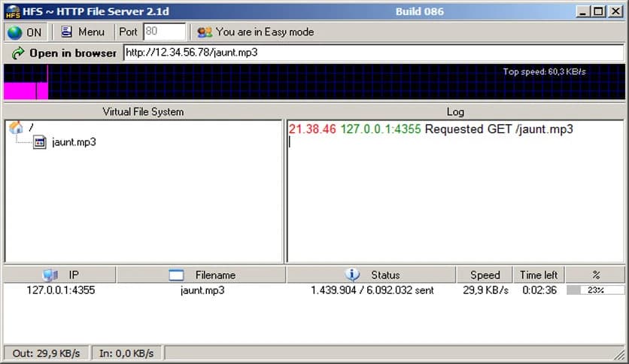Viewport: 629px width, 364px height.
Task: Click the log timestamp 21.38.46
Action: tap(312, 129)
